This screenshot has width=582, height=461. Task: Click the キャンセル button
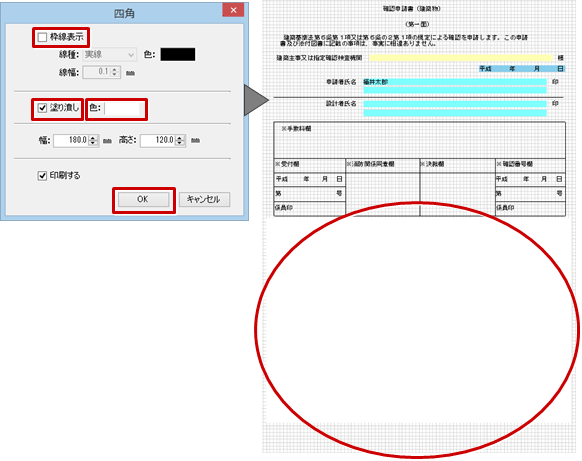pyautogui.click(x=205, y=199)
